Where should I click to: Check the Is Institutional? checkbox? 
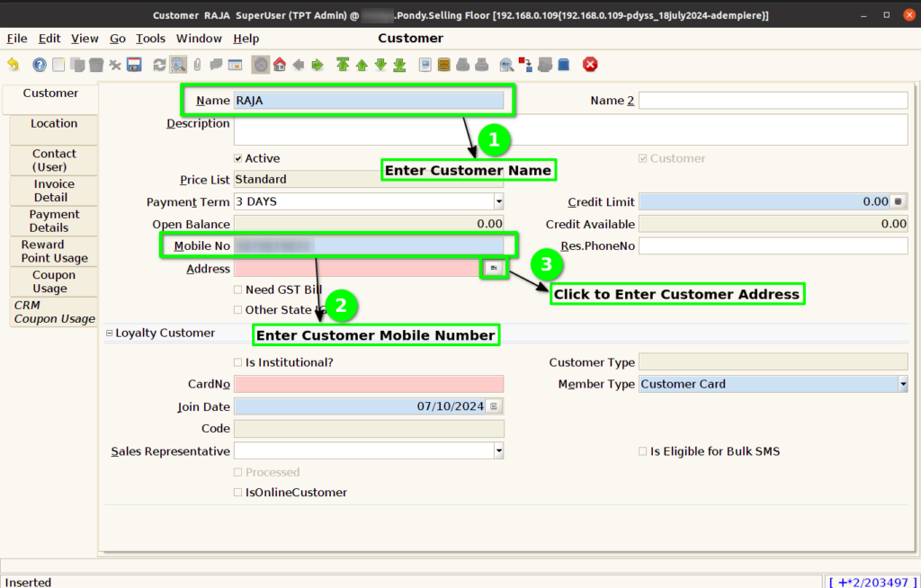[237, 362]
